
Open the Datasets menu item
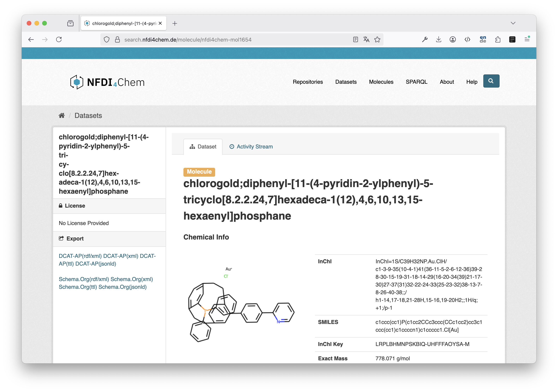tap(346, 82)
